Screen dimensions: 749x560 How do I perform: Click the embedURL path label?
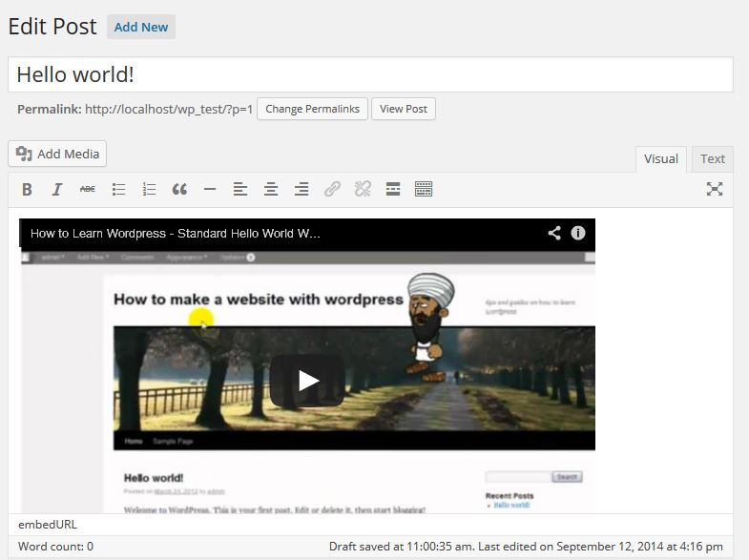48,524
